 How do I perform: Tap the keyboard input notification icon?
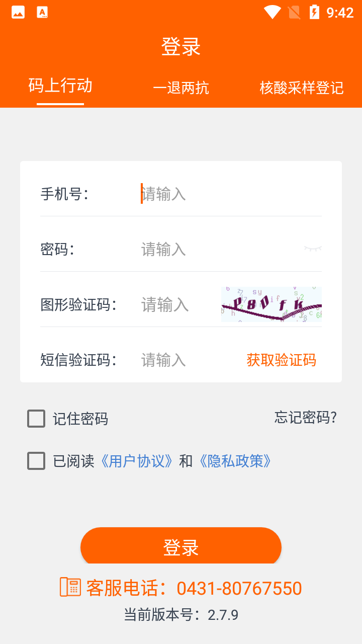[x=42, y=12]
